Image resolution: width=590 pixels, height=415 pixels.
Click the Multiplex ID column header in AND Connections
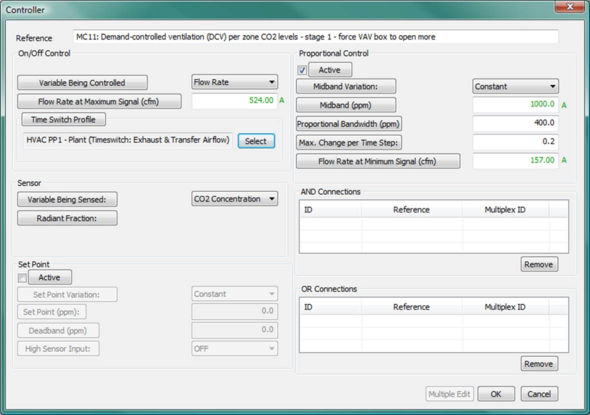[x=505, y=210]
